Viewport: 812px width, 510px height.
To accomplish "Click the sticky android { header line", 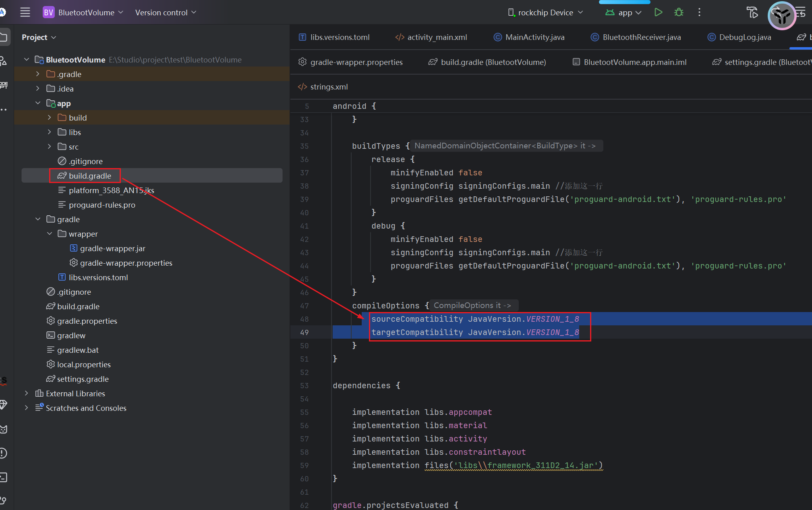I will click(354, 106).
